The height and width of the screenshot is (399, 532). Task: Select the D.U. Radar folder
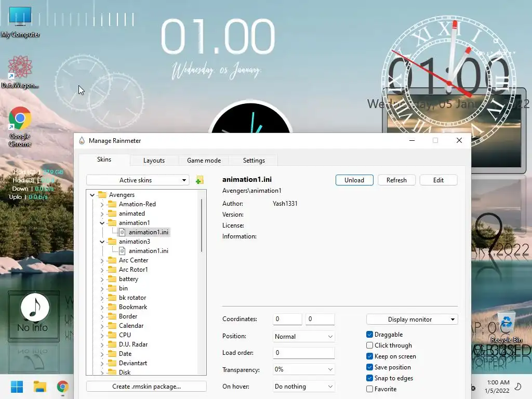tap(133, 344)
